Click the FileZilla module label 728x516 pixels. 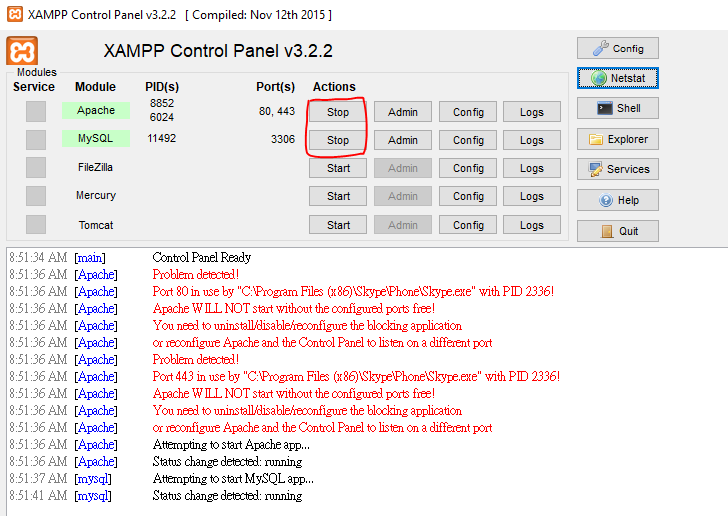95,167
